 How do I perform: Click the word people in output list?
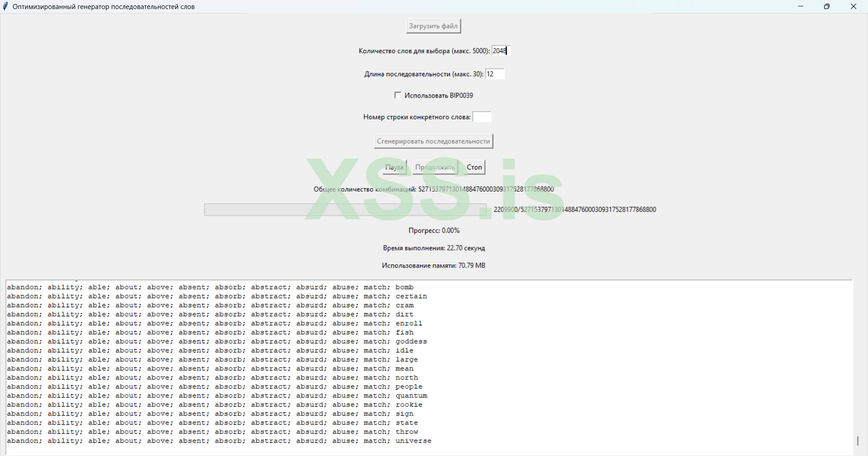tap(409, 387)
